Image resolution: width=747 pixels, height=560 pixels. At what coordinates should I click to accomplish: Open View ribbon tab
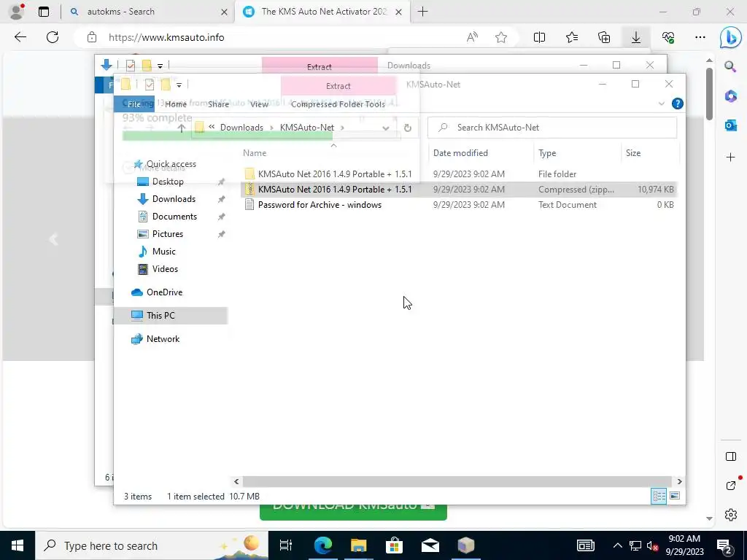point(259,104)
